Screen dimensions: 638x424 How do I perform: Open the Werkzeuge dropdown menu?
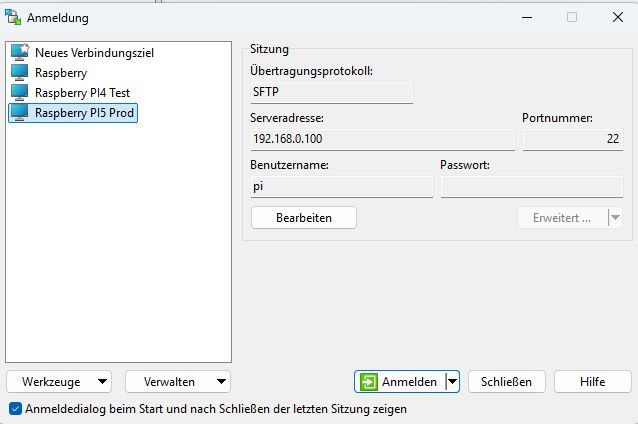pyautogui.click(x=59, y=381)
